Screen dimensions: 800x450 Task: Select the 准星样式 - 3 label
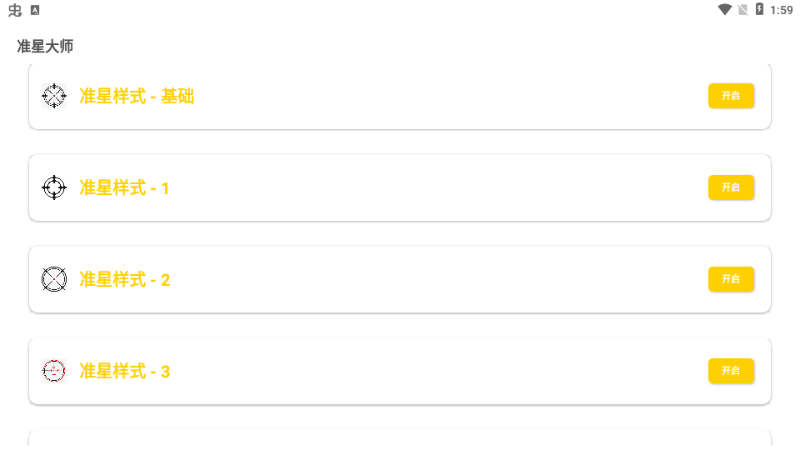(x=125, y=372)
